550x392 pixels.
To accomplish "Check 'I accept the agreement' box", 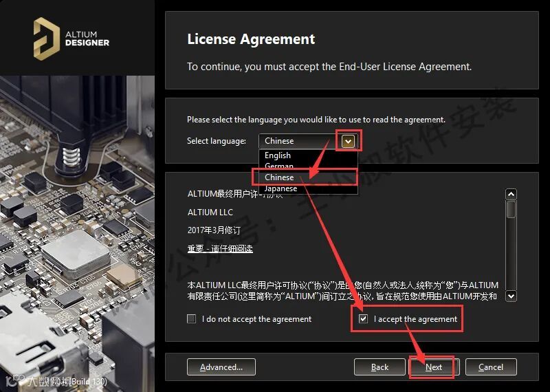I will click(364, 318).
